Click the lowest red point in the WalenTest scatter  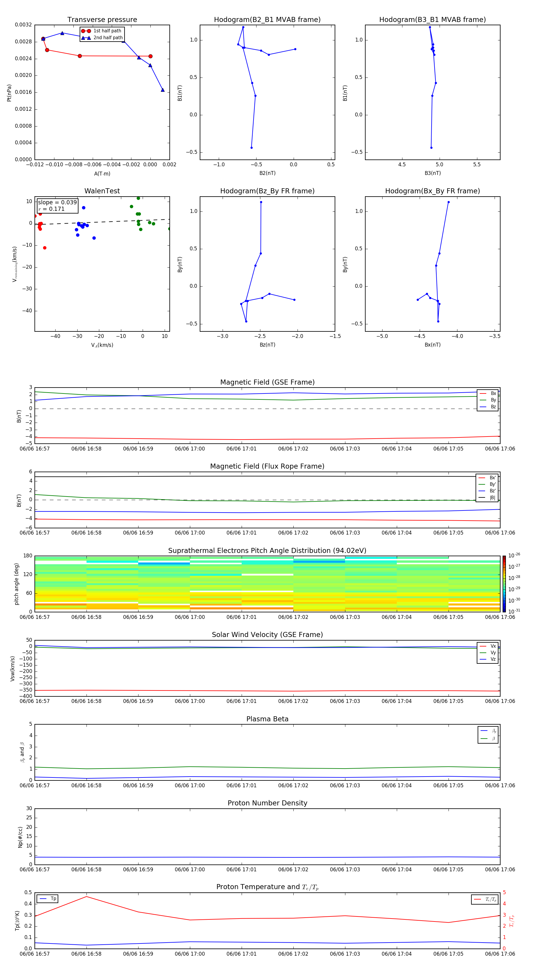coord(45,248)
